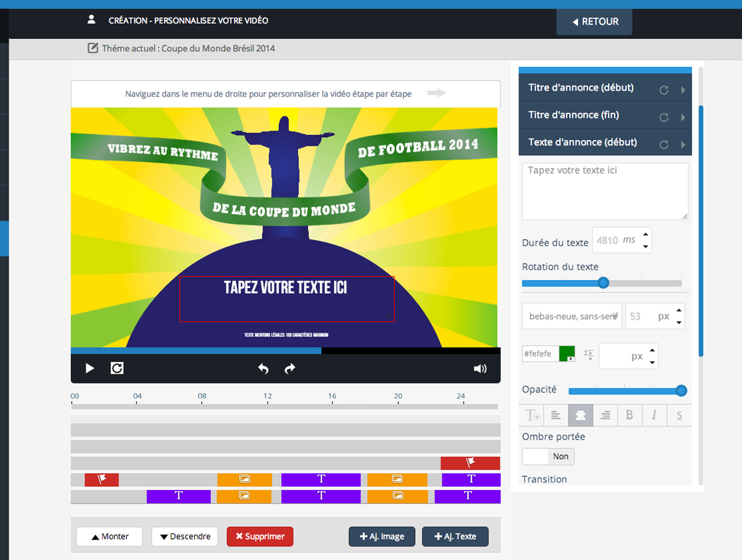742x560 pixels.
Task: Expand Titre d'annonce (début) arrow
Action: pos(683,90)
